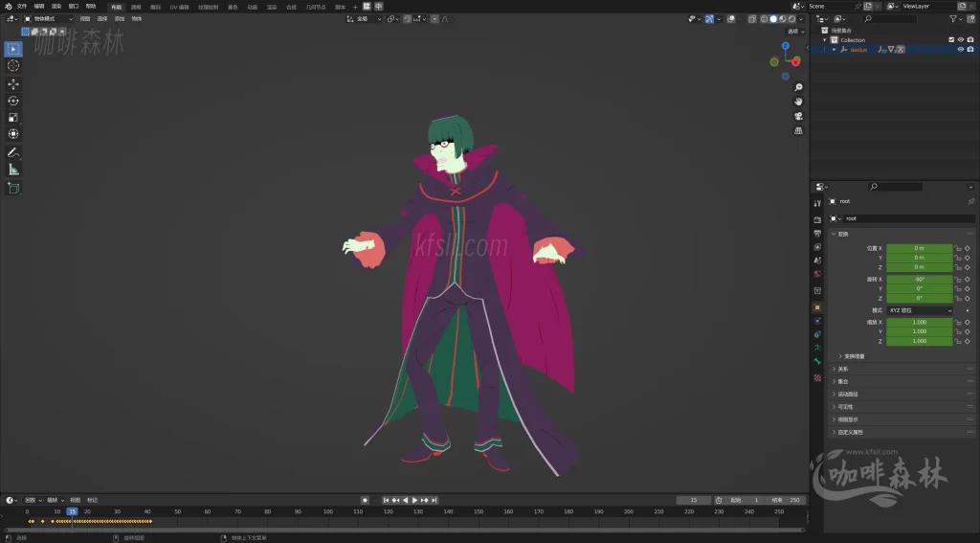The width and height of the screenshot is (980, 543).
Task: Add a new workspace with plus button
Action: 355,7
